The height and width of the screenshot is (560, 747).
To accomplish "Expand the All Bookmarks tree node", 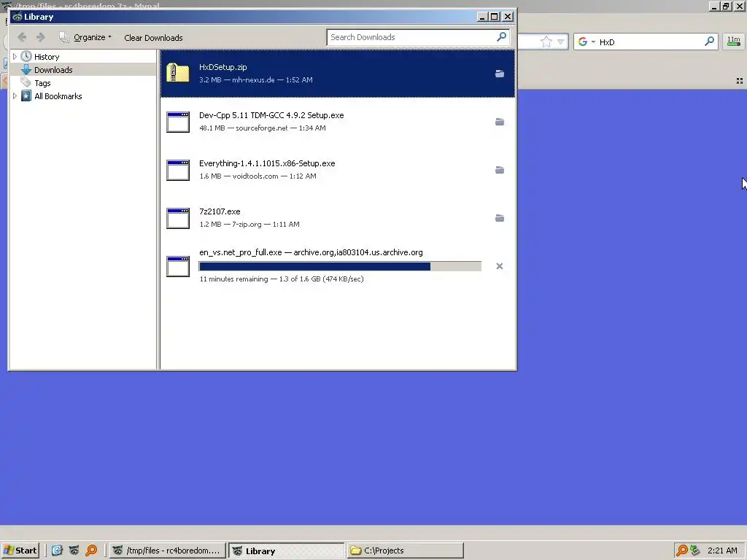I will [15, 96].
